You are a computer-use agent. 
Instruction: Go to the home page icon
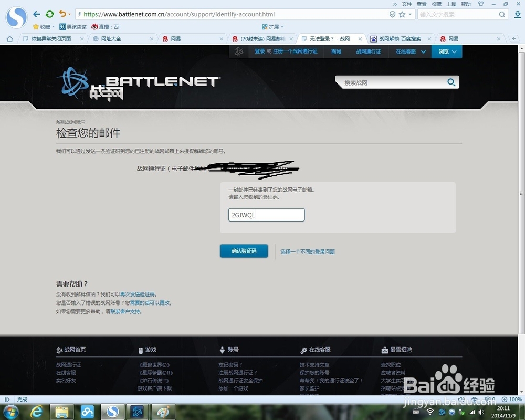point(9,39)
